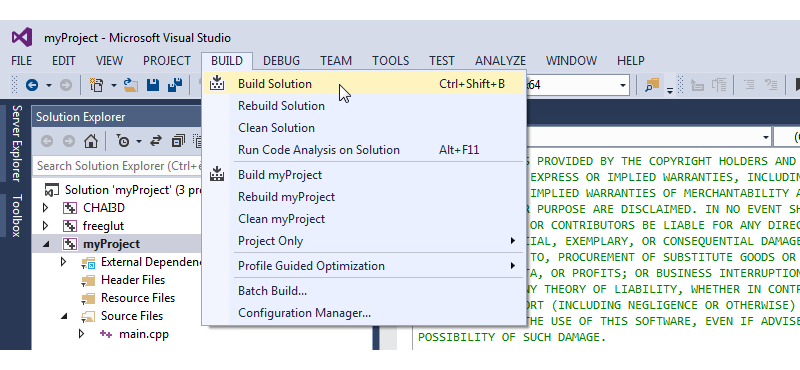This screenshot has width=800, height=370.
Task: Click the Save All toolbar icon
Action: (x=176, y=85)
